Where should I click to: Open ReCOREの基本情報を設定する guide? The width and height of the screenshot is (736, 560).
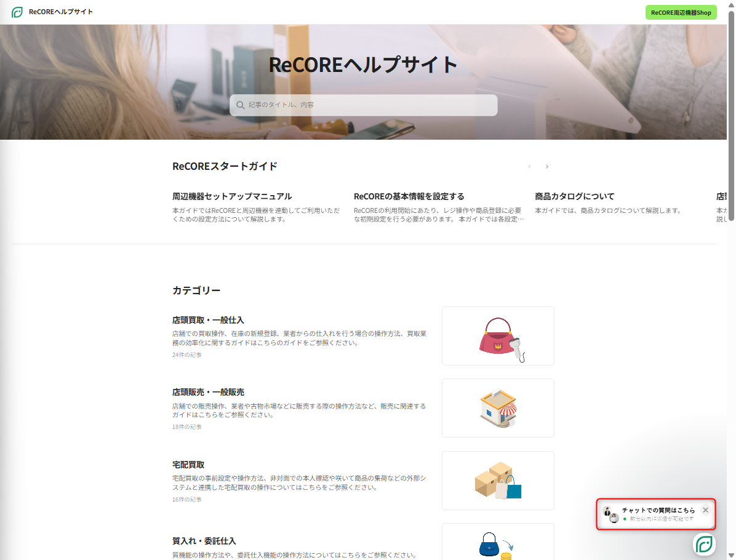(409, 197)
